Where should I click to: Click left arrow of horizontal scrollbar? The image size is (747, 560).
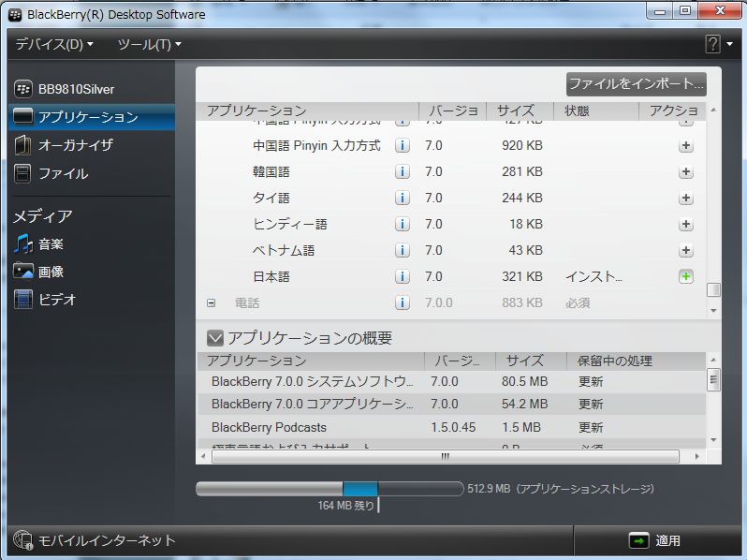pos(203,457)
